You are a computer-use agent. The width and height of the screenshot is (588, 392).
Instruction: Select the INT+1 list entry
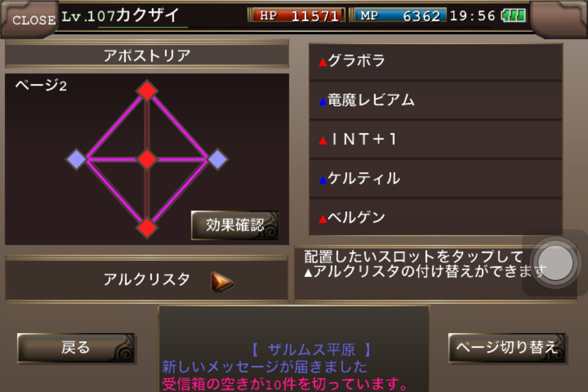coord(435,140)
